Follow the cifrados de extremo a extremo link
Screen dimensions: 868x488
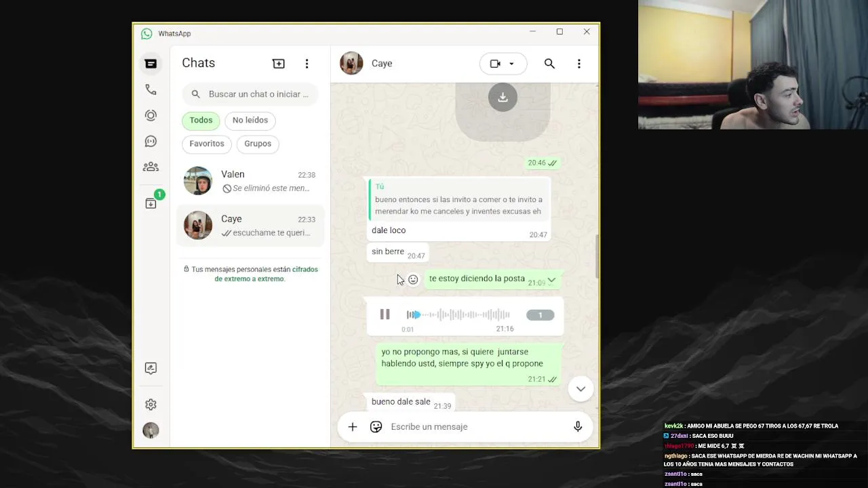266,274
